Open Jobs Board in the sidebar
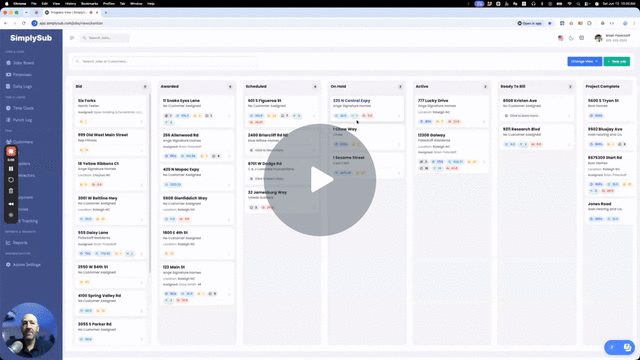Image resolution: width=640 pixels, height=360 pixels. point(20,63)
